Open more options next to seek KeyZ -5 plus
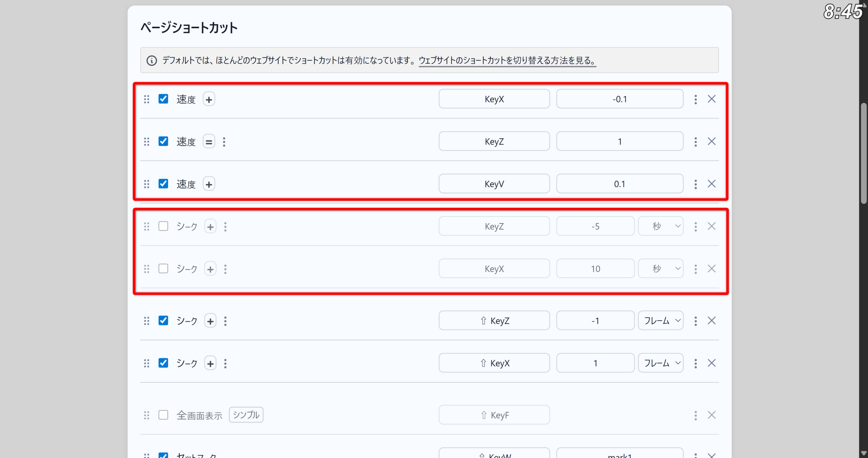This screenshot has height=458, width=868. tap(225, 227)
